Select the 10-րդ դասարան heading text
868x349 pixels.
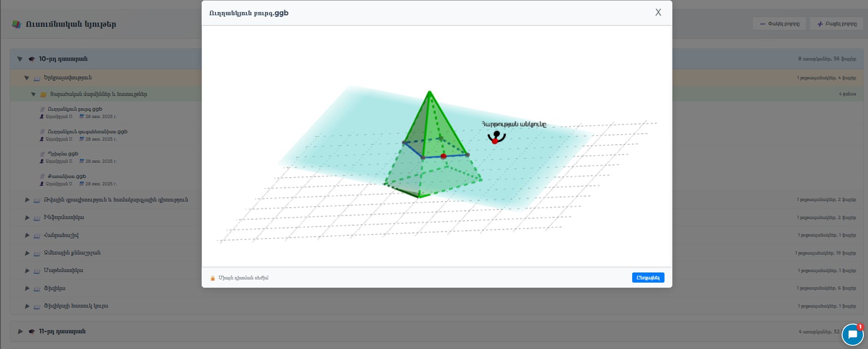(63, 59)
